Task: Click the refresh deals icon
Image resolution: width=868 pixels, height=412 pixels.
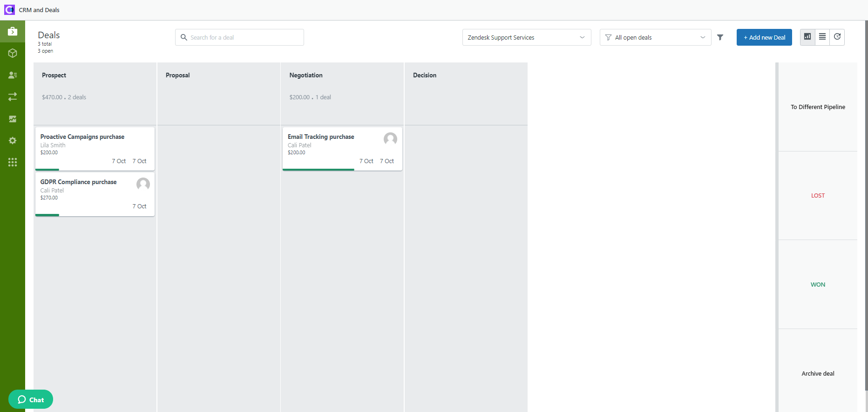Action: tap(837, 37)
